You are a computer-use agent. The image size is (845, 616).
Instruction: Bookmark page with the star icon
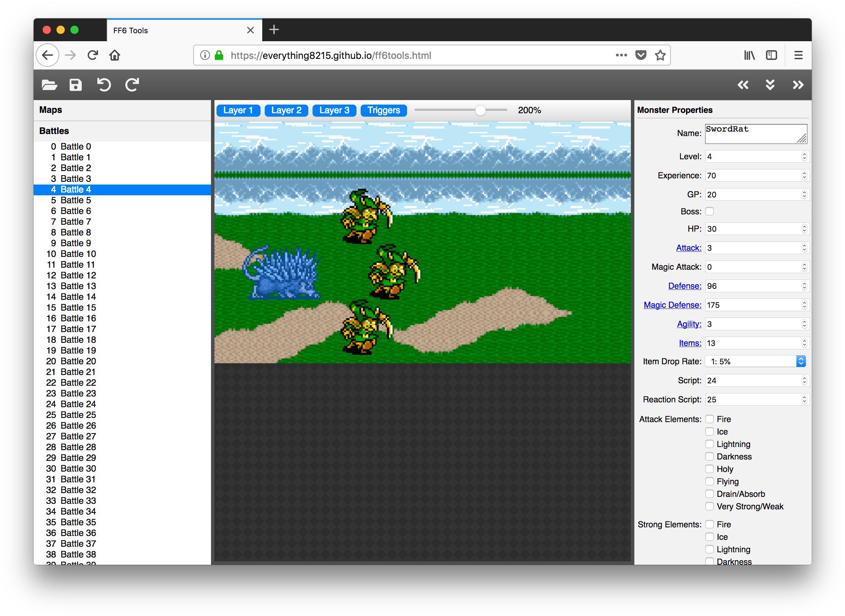tap(660, 55)
